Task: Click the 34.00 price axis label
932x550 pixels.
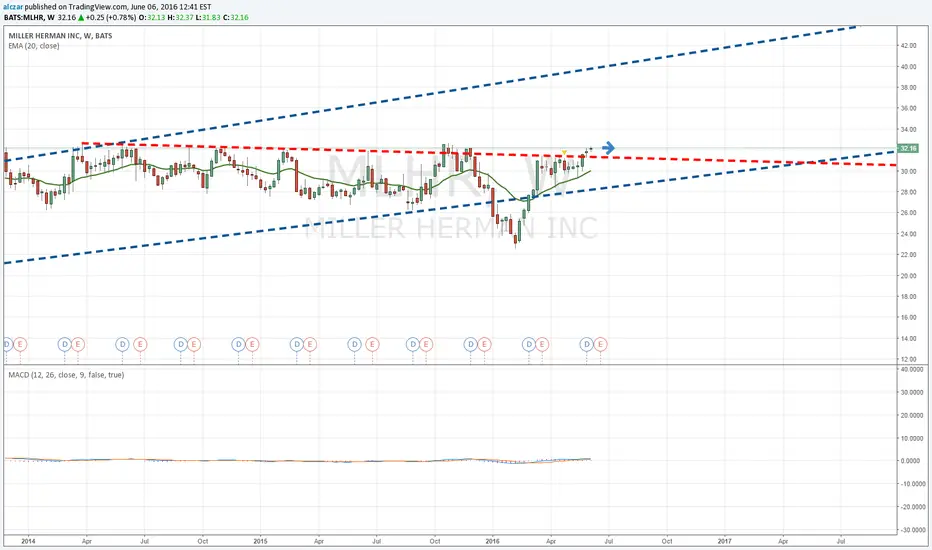Action: click(x=908, y=130)
